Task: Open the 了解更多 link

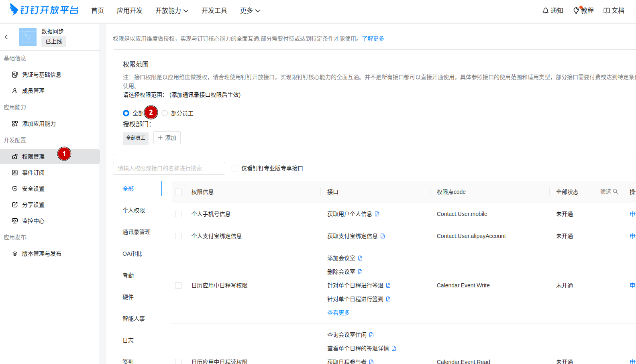Action: pyautogui.click(x=373, y=39)
